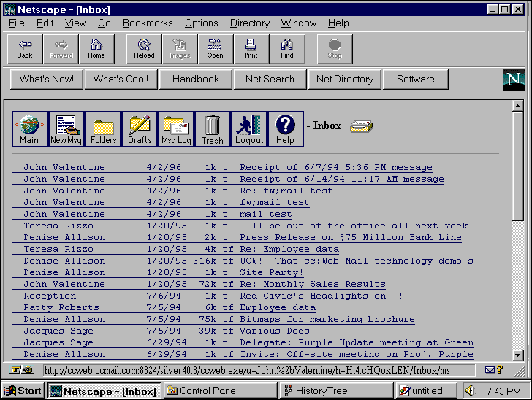Open the Bookmarks menu
Screen dimensions: 532x400
[148, 23]
